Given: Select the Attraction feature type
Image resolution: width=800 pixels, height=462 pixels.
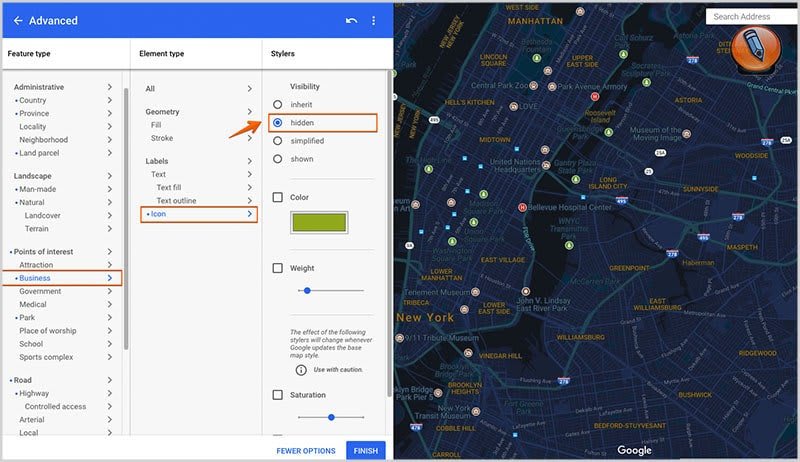Looking at the screenshot, I should [36, 265].
